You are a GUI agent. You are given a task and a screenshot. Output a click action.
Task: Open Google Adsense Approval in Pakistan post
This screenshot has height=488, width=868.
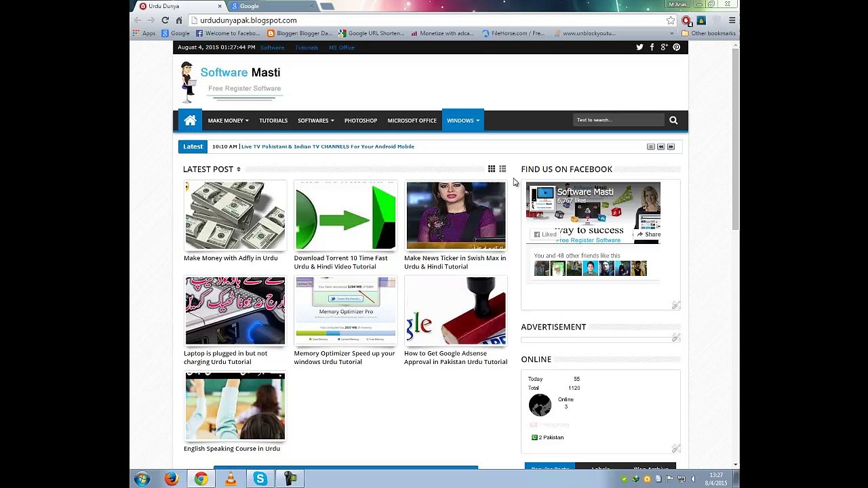click(456, 357)
